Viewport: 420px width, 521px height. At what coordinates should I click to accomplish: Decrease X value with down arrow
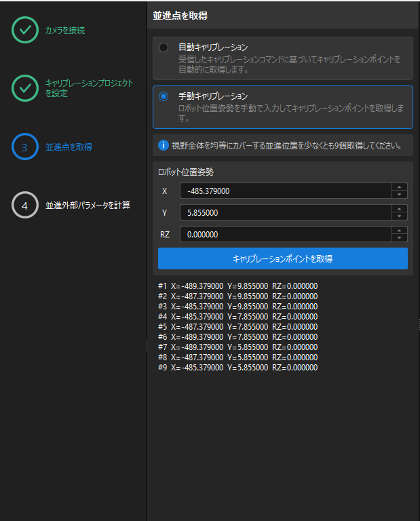[x=400, y=195]
